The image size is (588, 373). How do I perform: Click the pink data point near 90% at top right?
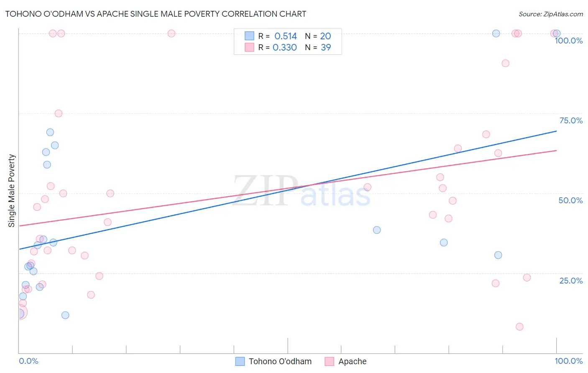505,63
